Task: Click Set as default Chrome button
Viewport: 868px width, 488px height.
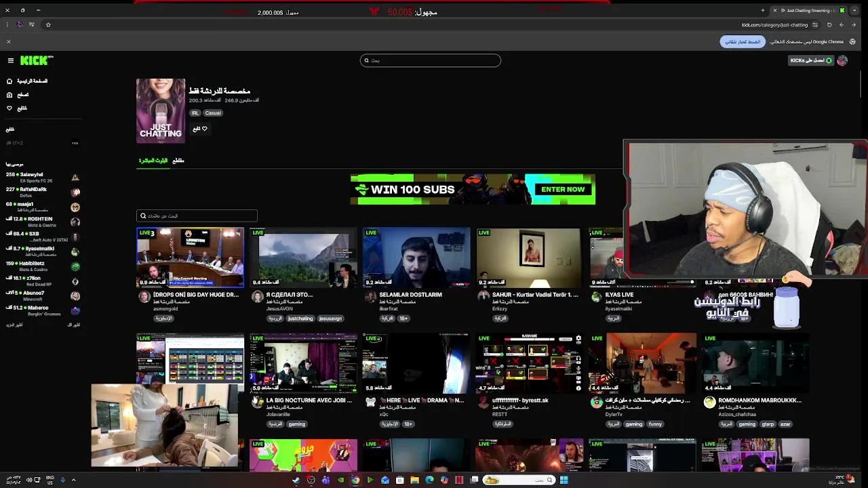Action: tap(742, 42)
